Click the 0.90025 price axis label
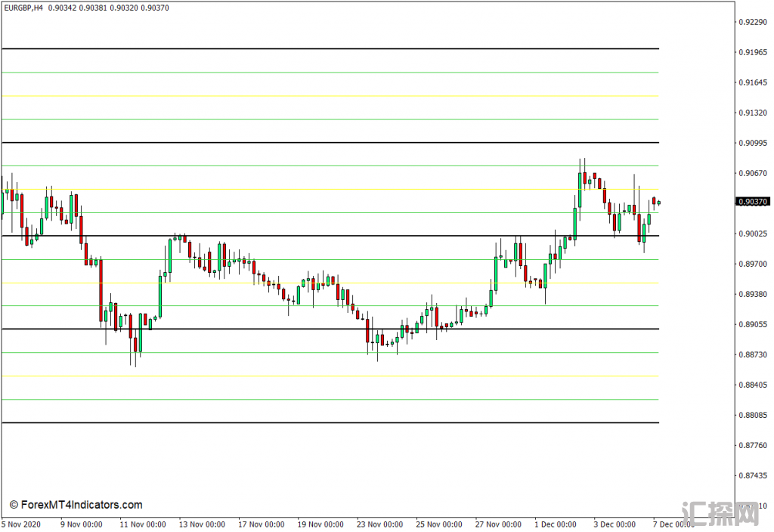This screenshot has width=774, height=532. tap(752, 234)
